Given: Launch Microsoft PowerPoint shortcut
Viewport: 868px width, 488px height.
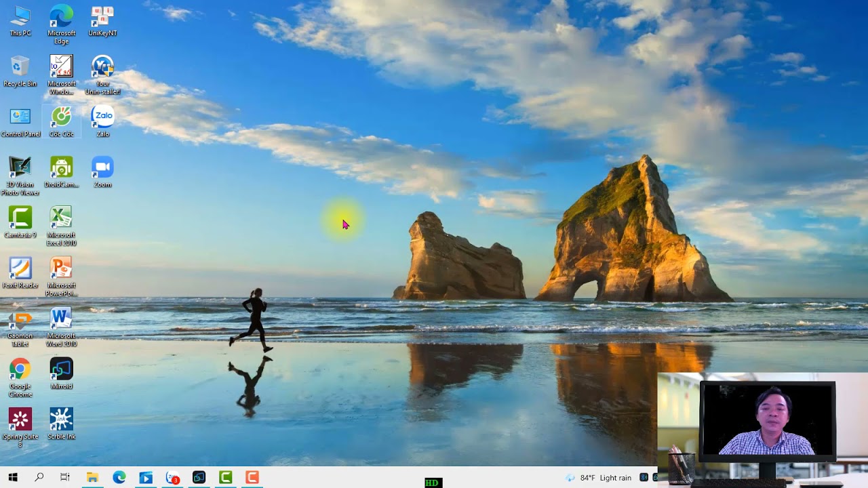Looking at the screenshot, I should [x=62, y=277].
